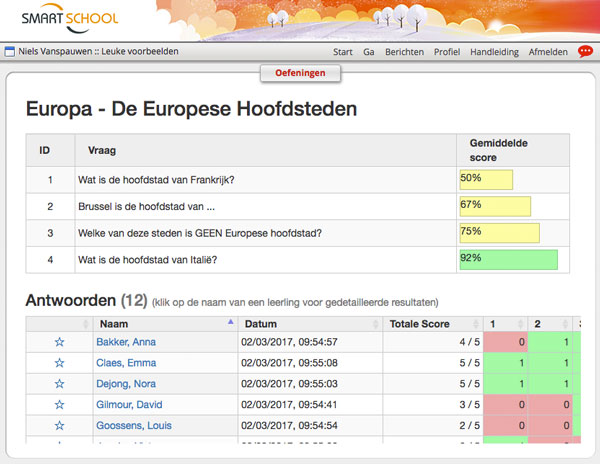This screenshot has height=464, width=600.
Task: Click the window icon beside Niels Vanspauwen
Action: 10,52
